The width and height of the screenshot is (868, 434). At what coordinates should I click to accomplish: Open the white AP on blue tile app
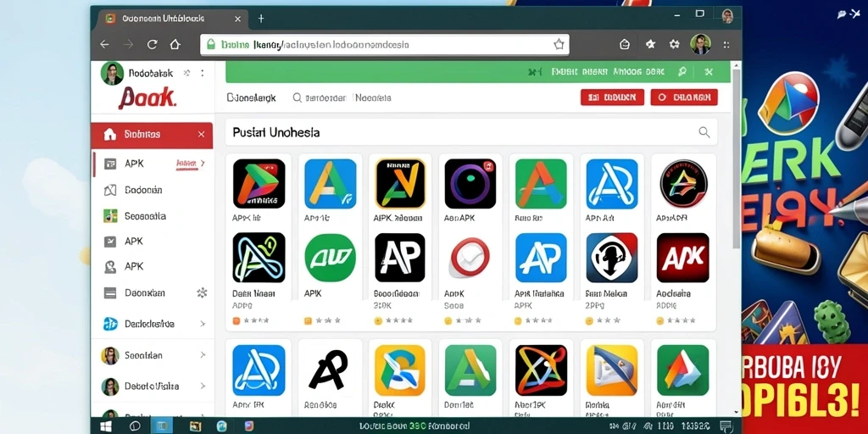(x=541, y=258)
